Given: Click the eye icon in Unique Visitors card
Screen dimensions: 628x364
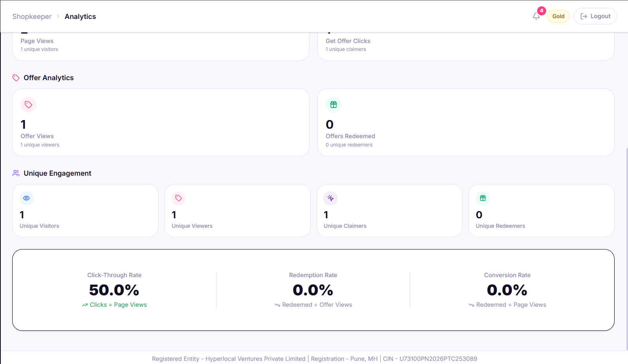Looking at the screenshot, I should click(26, 198).
